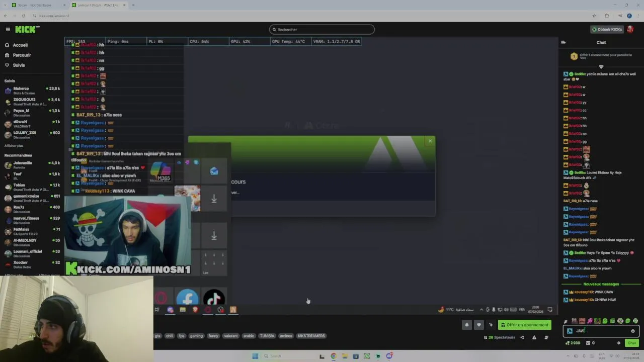644x362 pixels.
Task: Click the 26 Spectateurs viewer count
Action: (499, 337)
